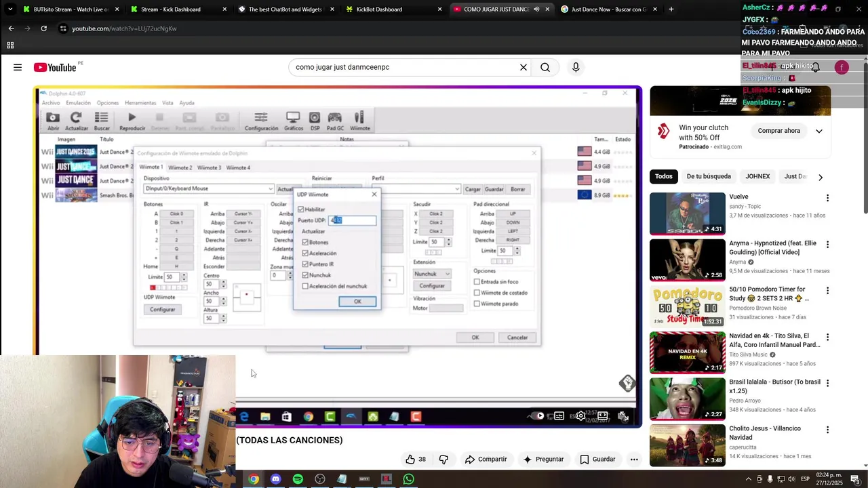Select the De tu búsqueda chip

coord(709,176)
